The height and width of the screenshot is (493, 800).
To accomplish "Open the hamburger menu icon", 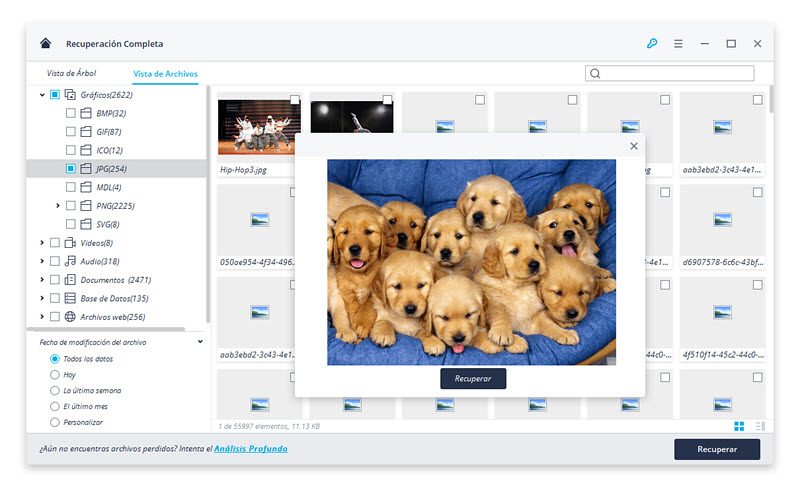I will (678, 44).
